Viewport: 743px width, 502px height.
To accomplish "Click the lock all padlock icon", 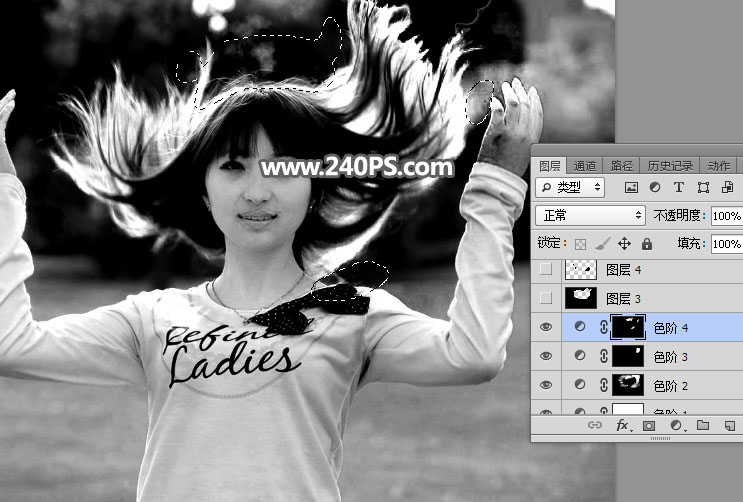I will (x=646, y=243).
